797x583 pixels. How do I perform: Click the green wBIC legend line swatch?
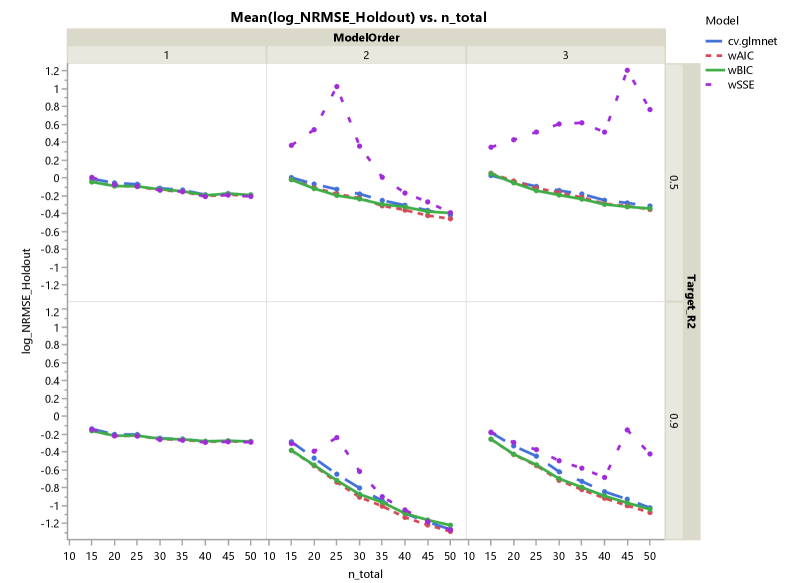pyautogui.click(x=714, y=70)
